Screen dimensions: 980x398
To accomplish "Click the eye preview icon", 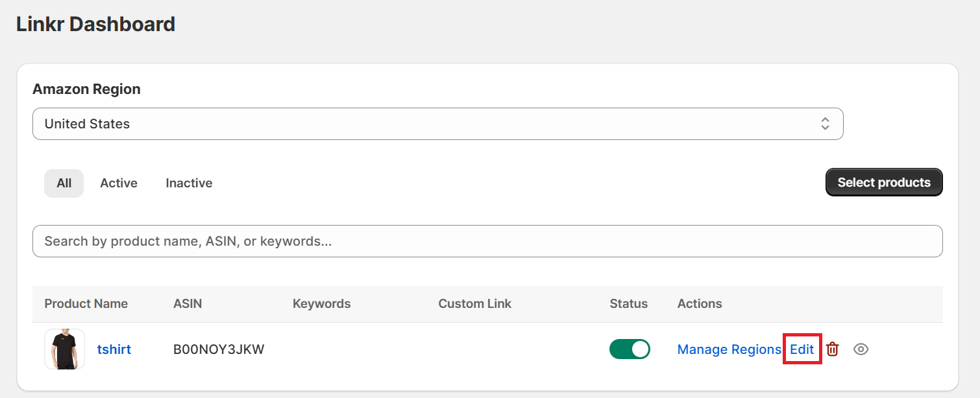I will point(861,349).
